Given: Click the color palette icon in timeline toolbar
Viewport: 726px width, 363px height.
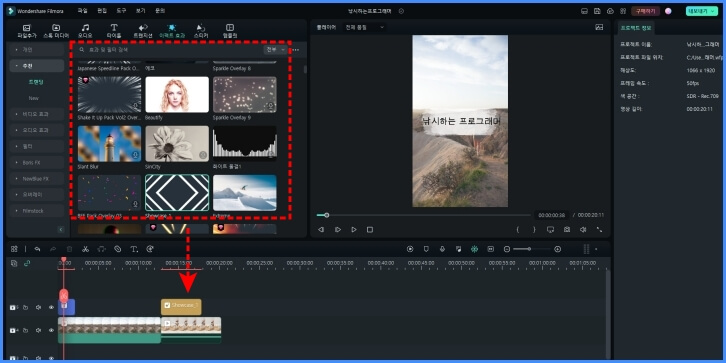Looking at the screenshot, I should (x=150, y=249).
